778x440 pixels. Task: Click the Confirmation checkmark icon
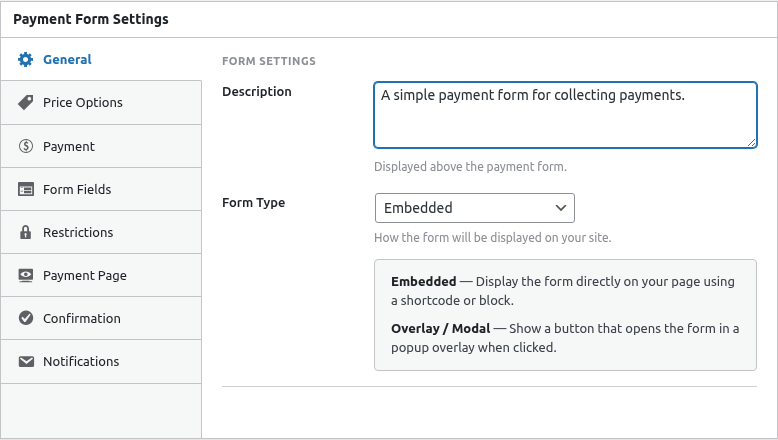[26, 318]
